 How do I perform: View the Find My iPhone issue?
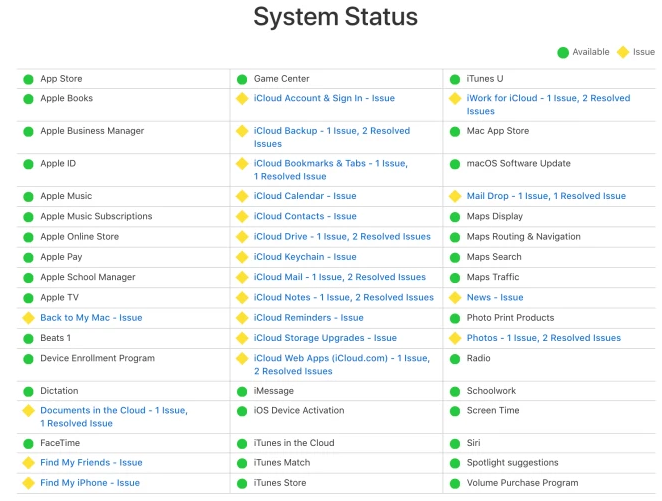(90, 483)
